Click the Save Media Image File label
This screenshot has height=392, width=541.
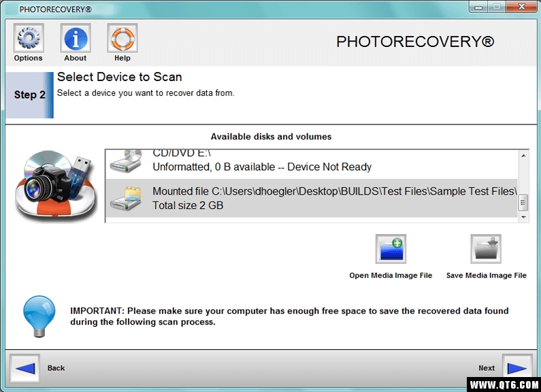[x=486, y=276]
